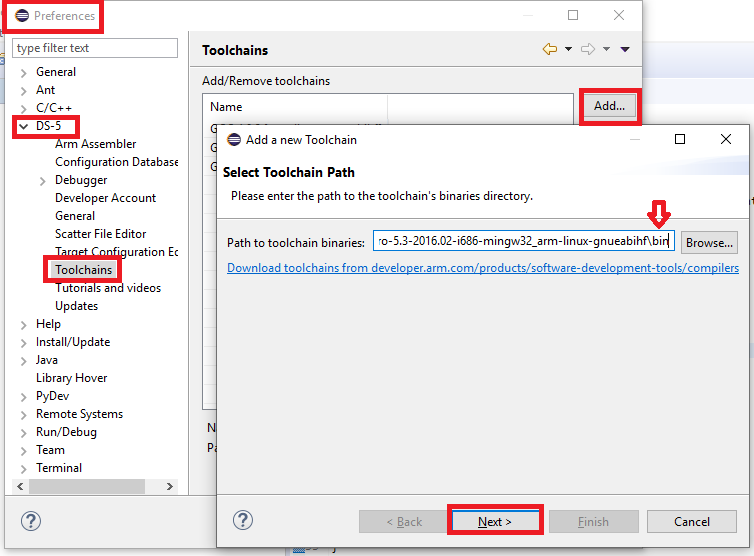Select Updates under DS-5

pos(76,306)
